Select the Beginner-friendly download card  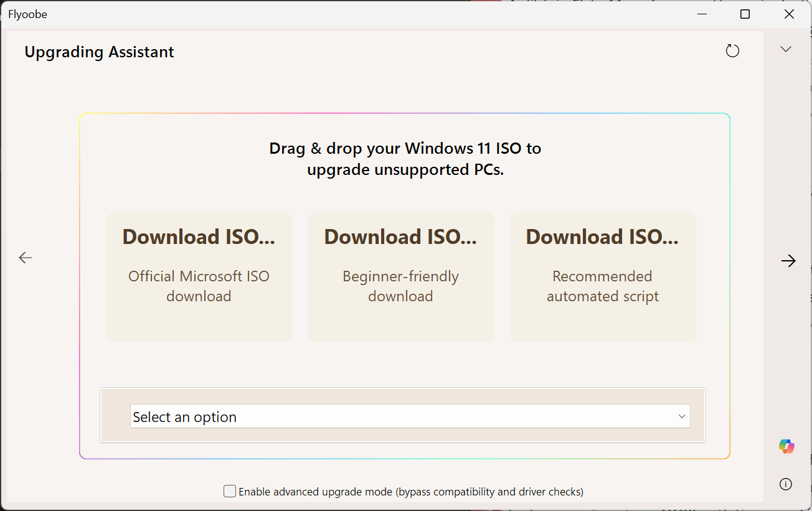401,278
